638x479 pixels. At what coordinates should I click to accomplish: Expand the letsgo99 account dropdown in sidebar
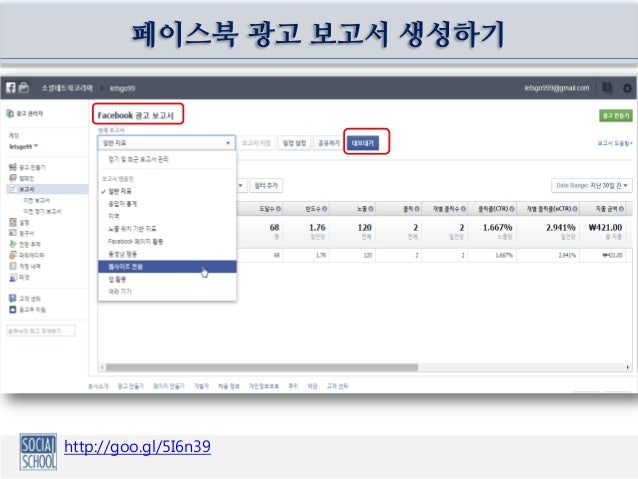(24, 146)
